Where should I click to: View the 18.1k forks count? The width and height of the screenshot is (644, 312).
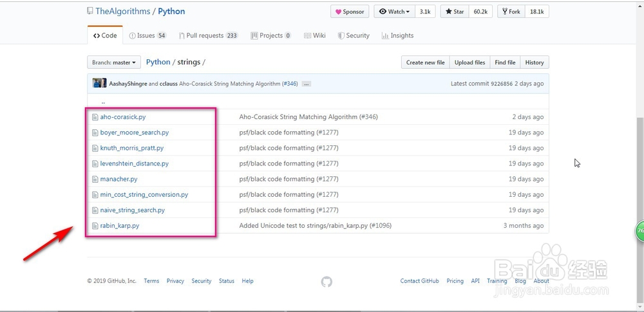tap(537, 12)
